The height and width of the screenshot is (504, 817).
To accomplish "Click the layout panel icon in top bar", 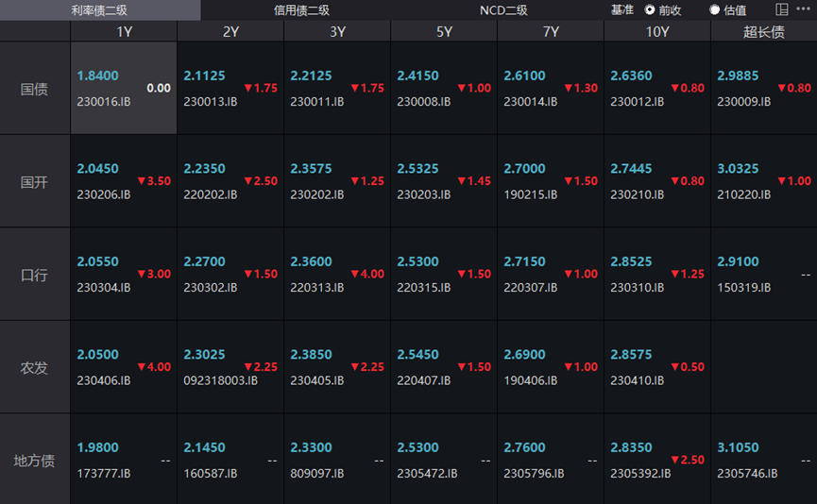I will 782,9.
